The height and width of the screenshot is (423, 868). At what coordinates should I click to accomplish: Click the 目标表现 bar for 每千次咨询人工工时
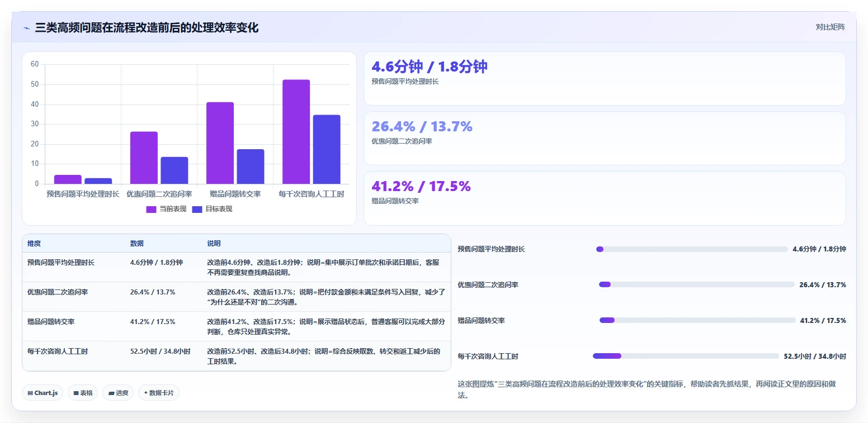coord(327,149)
